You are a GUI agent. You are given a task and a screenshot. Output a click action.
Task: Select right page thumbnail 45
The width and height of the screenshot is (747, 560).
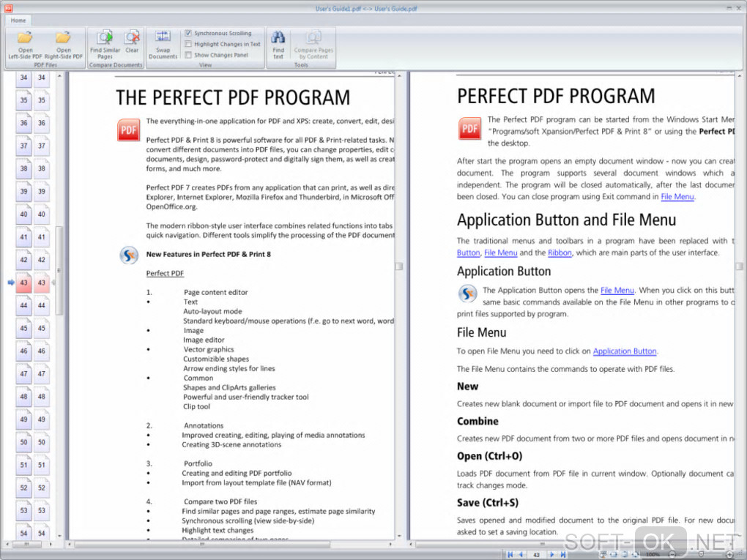42,328
